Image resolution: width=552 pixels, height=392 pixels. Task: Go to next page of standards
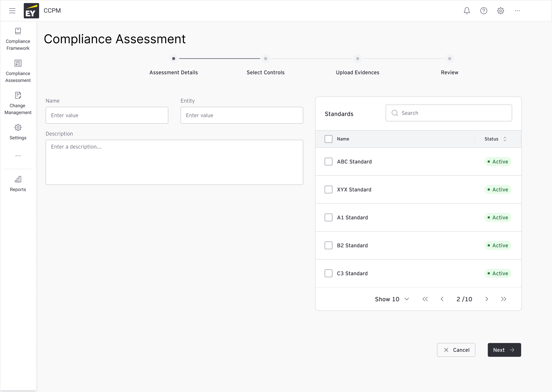[x=486, y=299]
